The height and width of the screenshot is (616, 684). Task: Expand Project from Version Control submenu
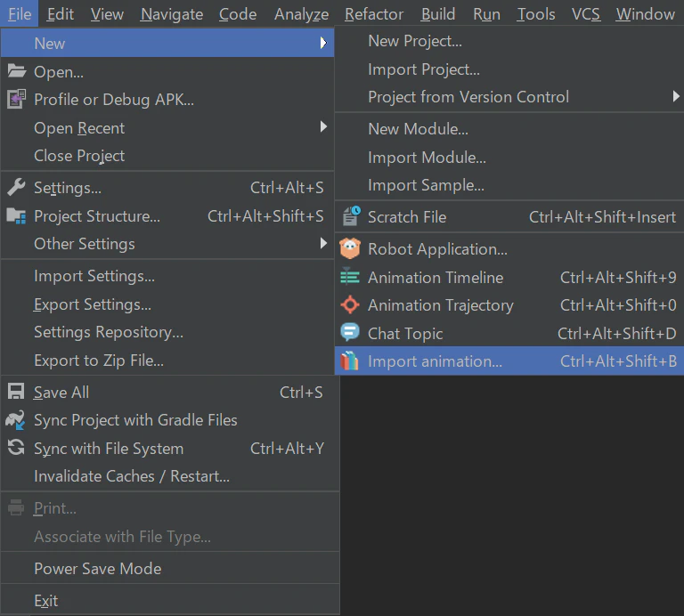point(509,97)
